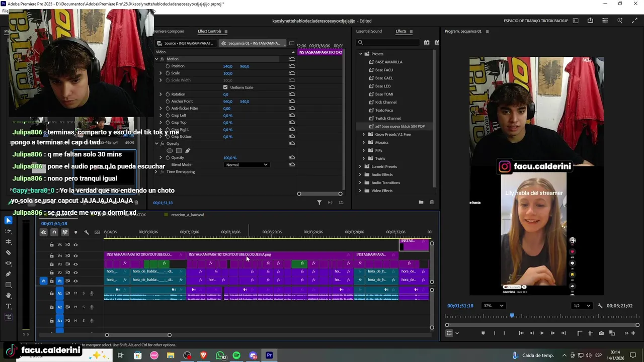Toggle Position animation stopwatch
Viewport: 644px width, 362px height.
click(168, 66)
